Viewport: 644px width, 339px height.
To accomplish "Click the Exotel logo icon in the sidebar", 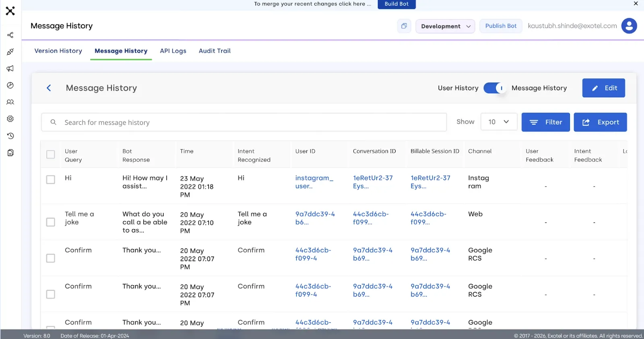I will coord(10,11).
